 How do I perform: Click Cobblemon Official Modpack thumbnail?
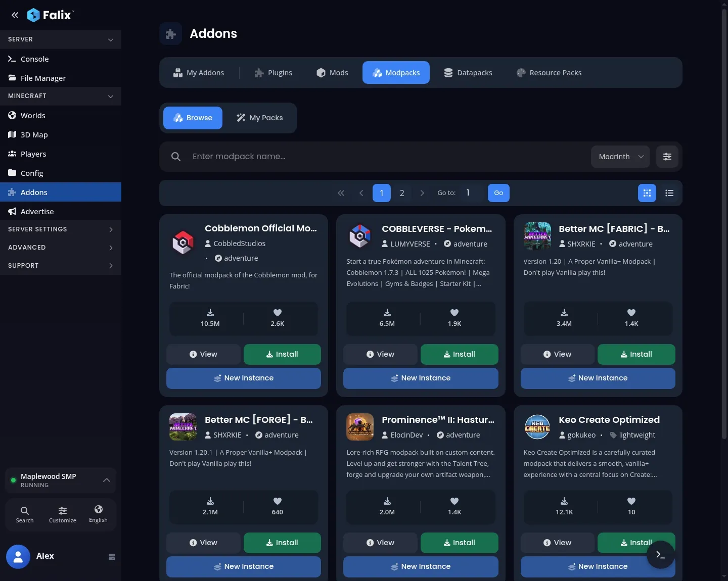[x=183, y=243]
